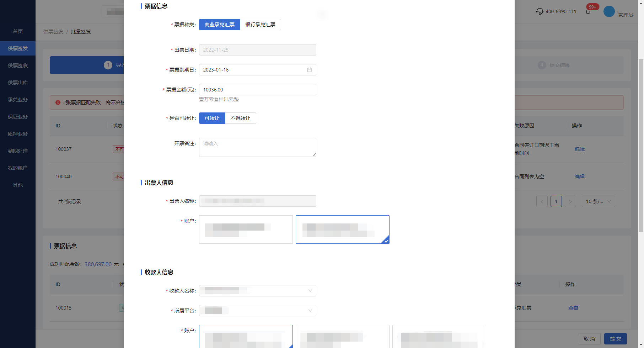Click the 取消 cancel button
The width and height of the screenshot is (644, 348).
click(589, 339)
